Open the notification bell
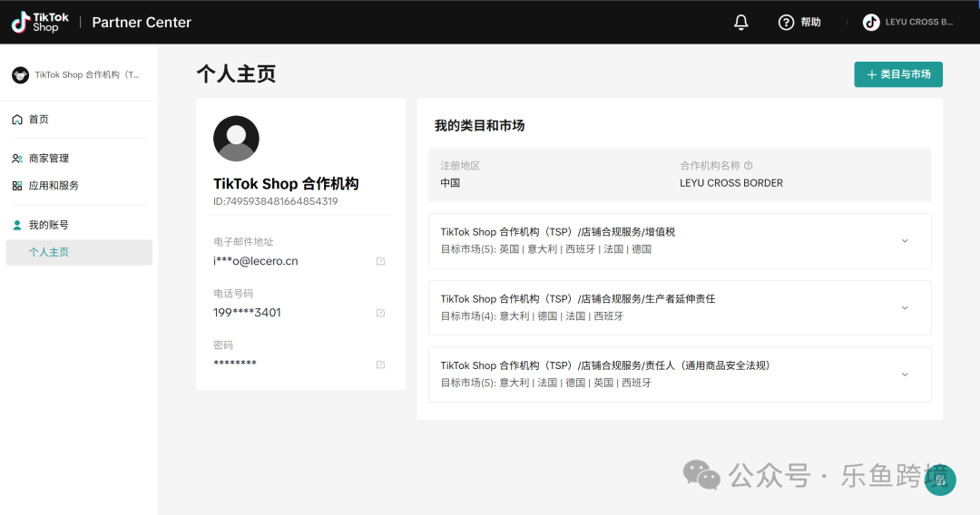The image size is (980, 515). (740, 22)
